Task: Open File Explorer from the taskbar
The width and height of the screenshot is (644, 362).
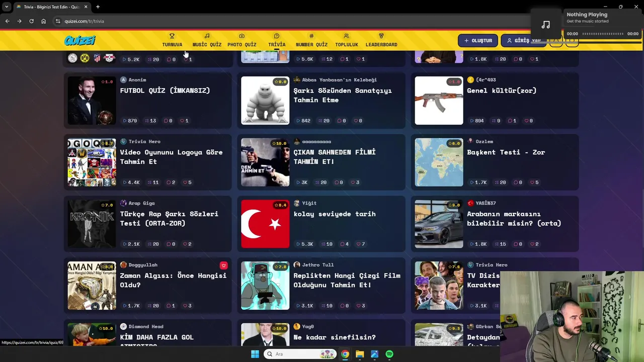Action: tap(360, 354)
